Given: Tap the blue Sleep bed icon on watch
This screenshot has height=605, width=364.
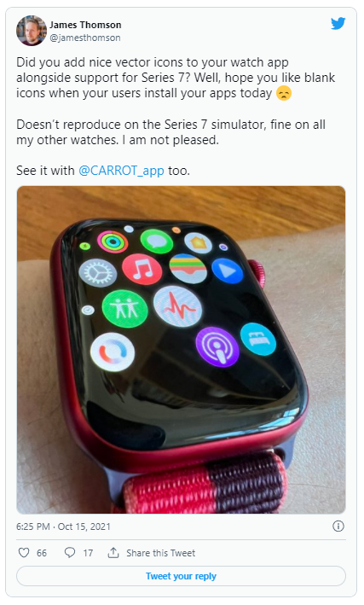Looking at the screenshot, I should (258, 339).
